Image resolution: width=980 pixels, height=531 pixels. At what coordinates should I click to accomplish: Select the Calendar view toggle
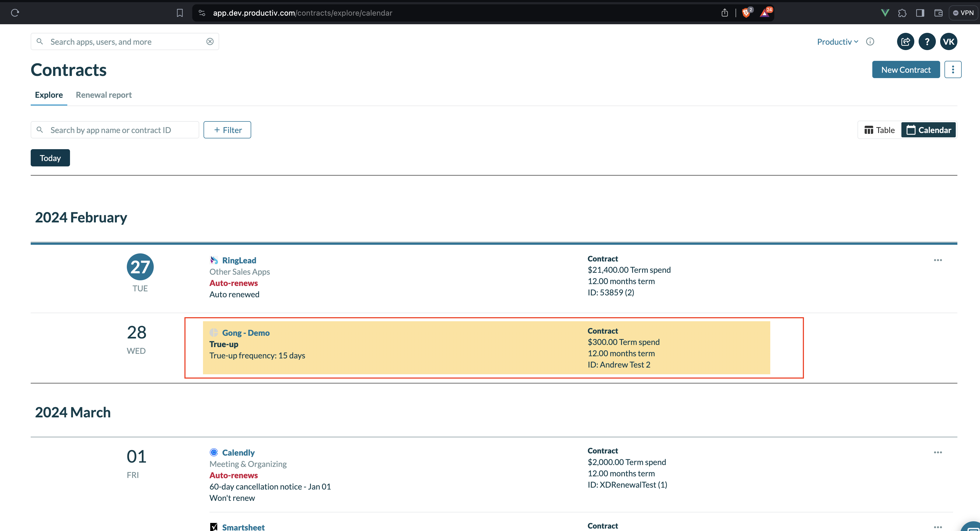(x=929, y=130)
